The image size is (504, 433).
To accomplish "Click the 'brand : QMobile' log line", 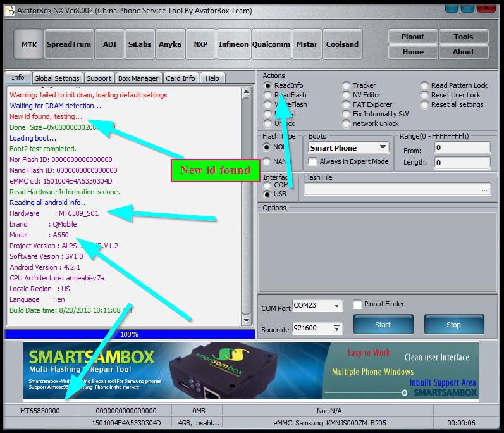I will (x=43, y=224).
